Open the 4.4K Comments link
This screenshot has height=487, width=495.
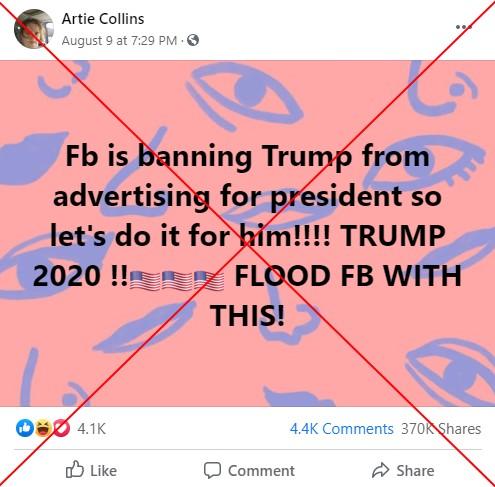342,429
